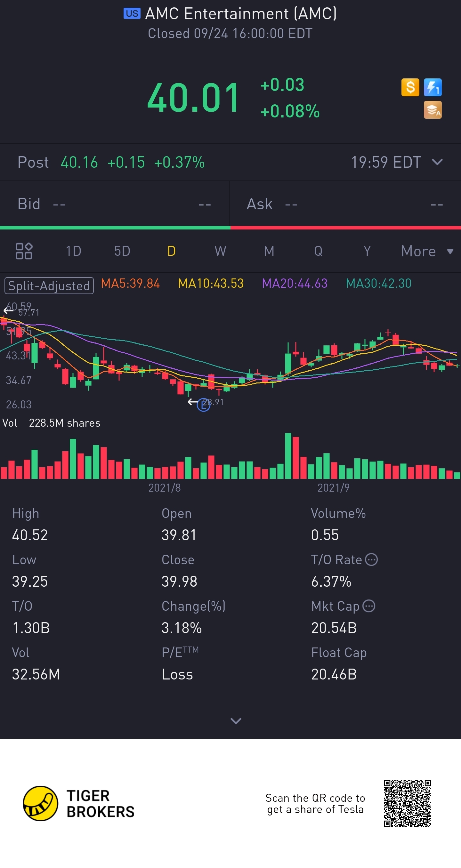
Task: Tap the Mkt Cap 20.54B value
Action: coord(334,628)
